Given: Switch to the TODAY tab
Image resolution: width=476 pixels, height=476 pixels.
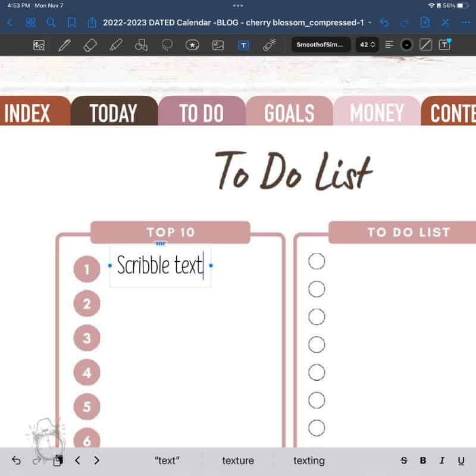Looking at the screenshot, I should coord(114,111).
